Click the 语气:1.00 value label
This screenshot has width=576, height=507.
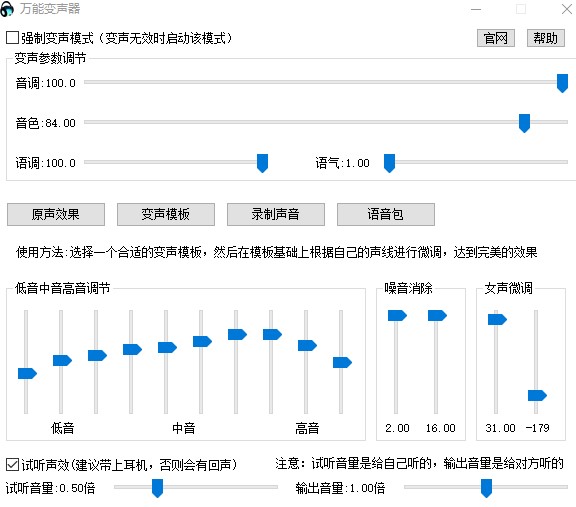[x=342, y=163]
